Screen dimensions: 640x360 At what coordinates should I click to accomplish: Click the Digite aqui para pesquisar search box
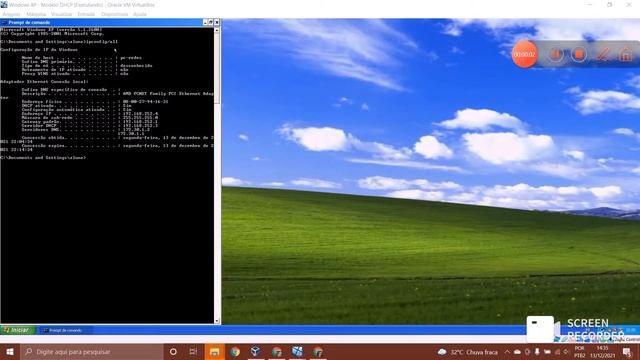(91, 351)
